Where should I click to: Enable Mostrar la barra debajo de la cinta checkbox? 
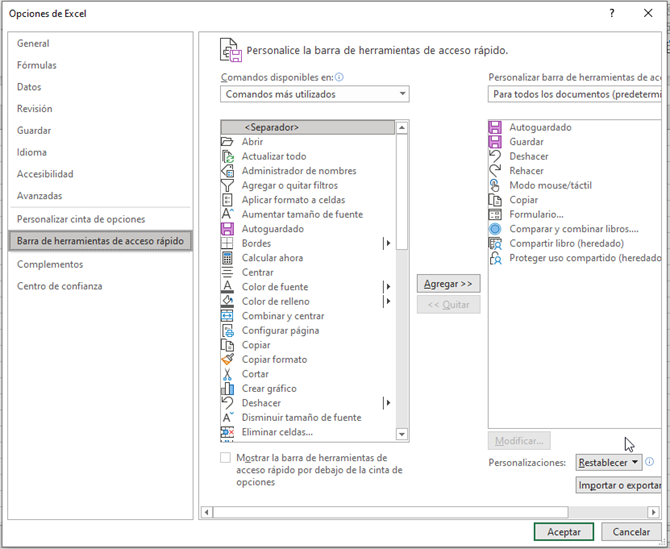(225, 458)
